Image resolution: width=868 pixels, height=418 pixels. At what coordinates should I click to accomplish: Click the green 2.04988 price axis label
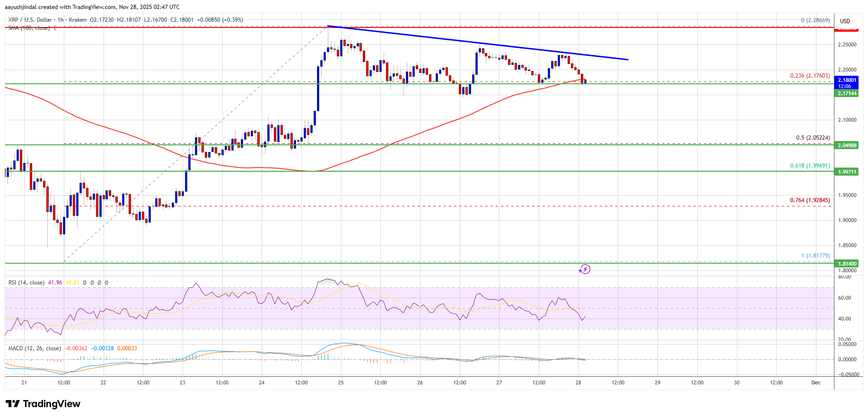847,145
